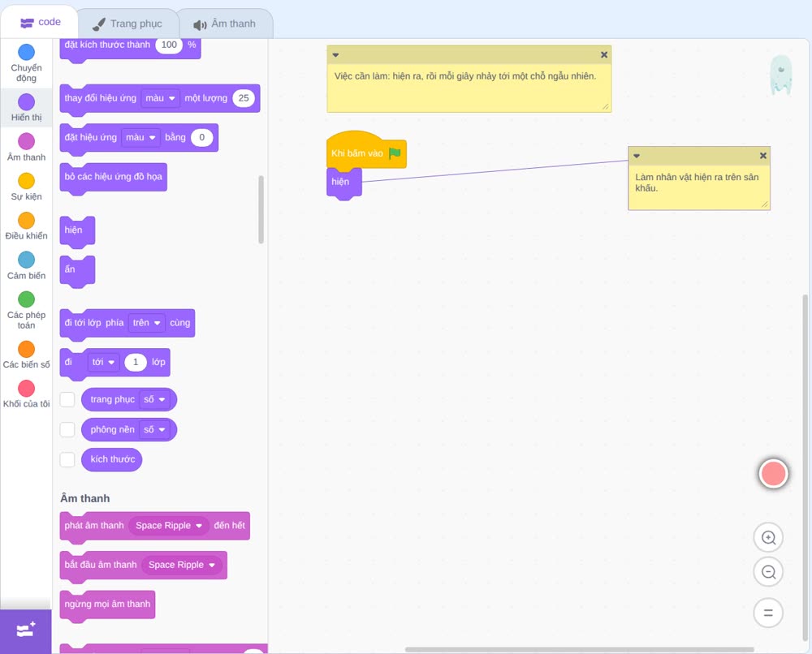The image size is (812, 654).
Task: Enable the 'kích thước' reporter checkbox
Action: coord(67,459)
